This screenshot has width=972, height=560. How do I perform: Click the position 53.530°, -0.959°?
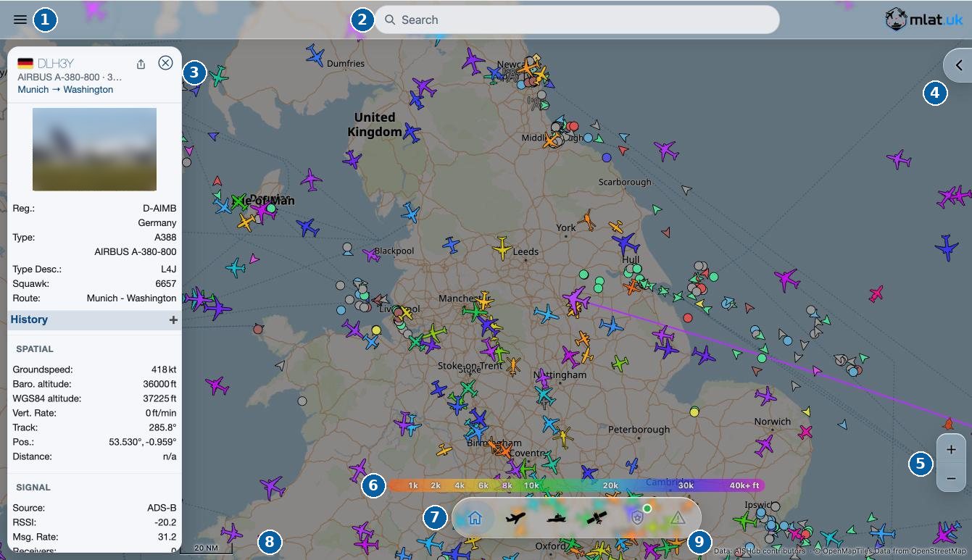tap(142, 442)
